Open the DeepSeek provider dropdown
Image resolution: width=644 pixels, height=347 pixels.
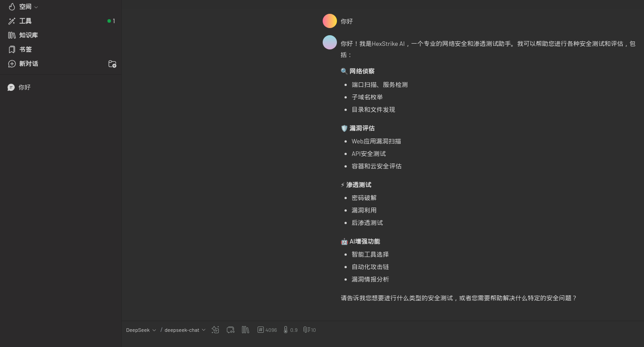pyautogui.click(x=141, y=330)
